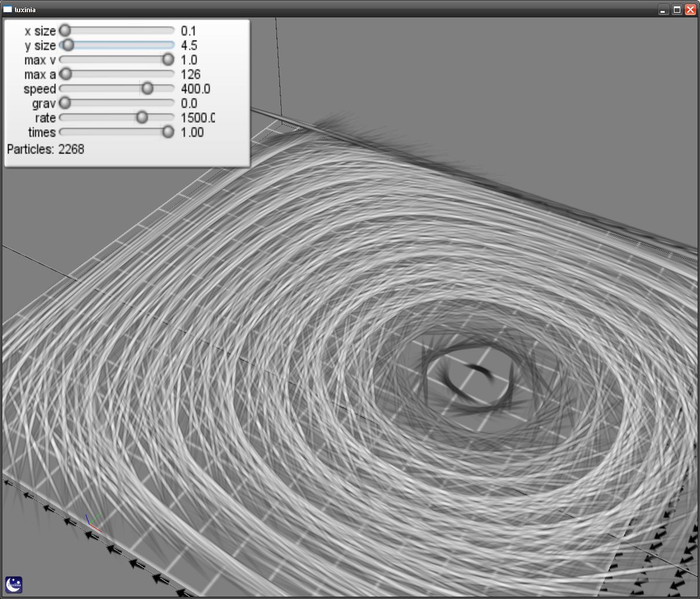The height and width of the screenshot is (599, 700).
Task: Grab the max v slider knob
Action: click(168, 59)
